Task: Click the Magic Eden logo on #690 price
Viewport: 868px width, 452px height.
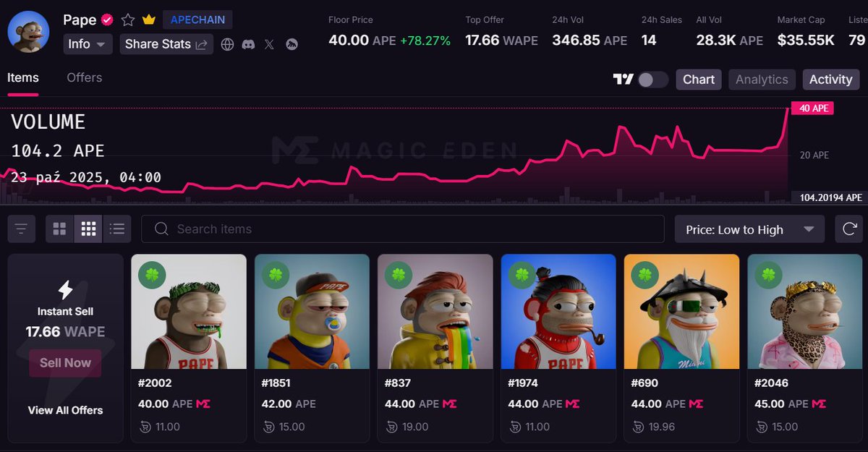Action: [696, 404]
